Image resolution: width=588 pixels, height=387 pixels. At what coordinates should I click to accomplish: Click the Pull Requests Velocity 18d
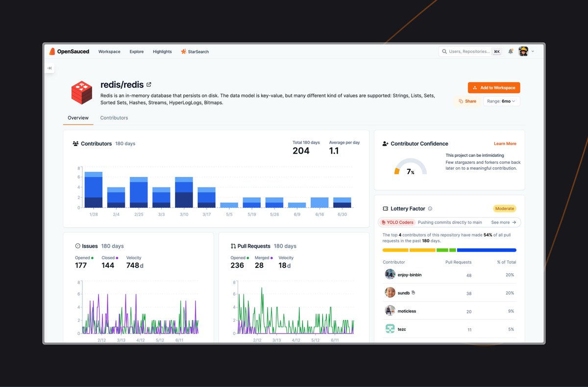pyautogui.click(x=285, y=265)
